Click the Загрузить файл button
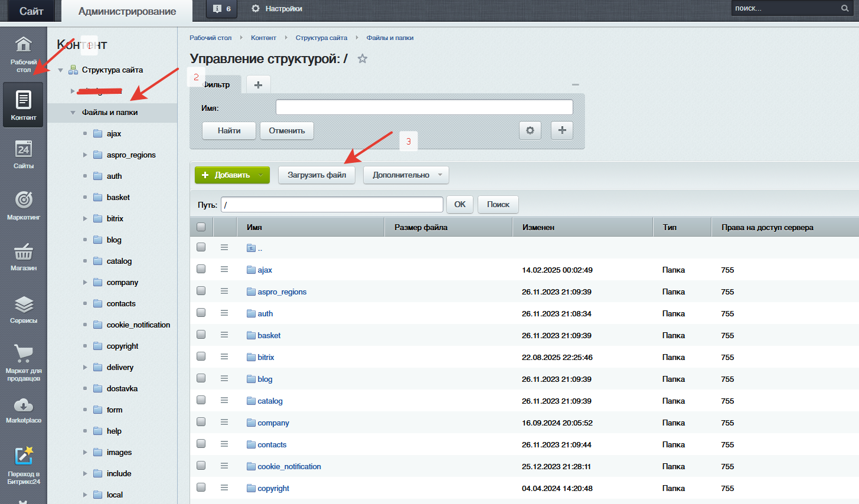The width and height of the screenshot is (859, 504). pyautogui.click(x=316, y=175)
